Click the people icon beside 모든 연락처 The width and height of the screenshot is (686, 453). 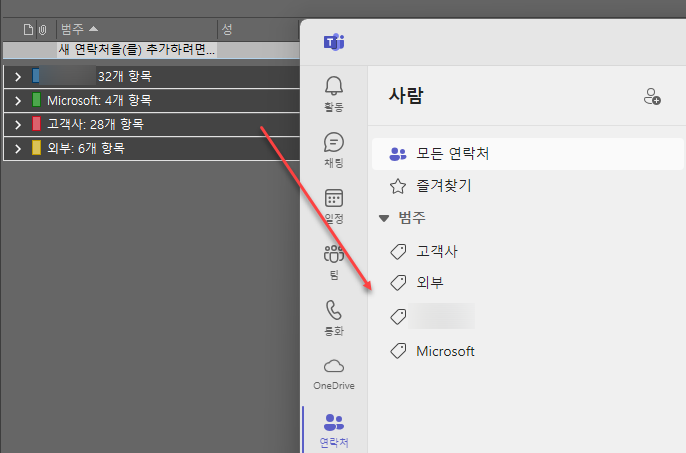(x=398, y=154)
